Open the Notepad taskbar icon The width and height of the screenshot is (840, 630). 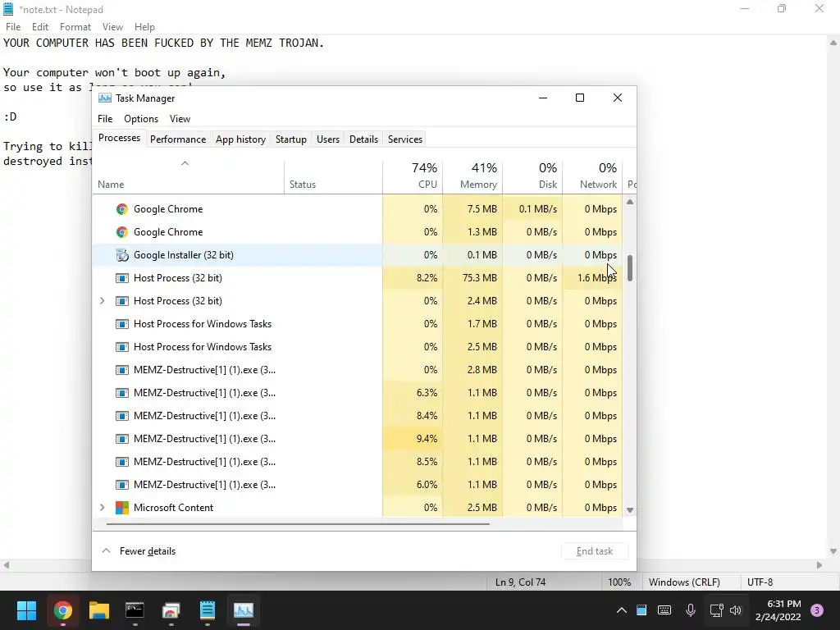208,610
